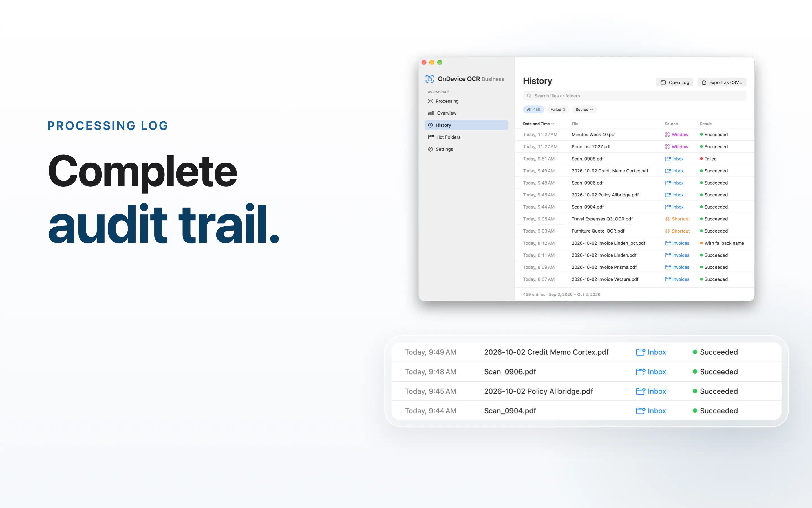The height and width of the screenshot is (508, 812).
Task: Open Hot Folders in the sidebar
Action: pos(466,137)
